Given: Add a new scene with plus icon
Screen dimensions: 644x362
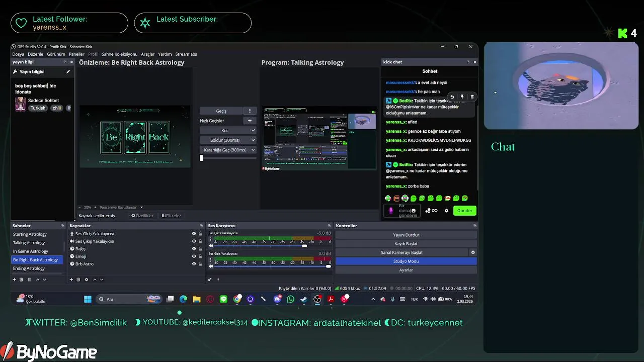Looking at the screenshot, I should (14, 280).
